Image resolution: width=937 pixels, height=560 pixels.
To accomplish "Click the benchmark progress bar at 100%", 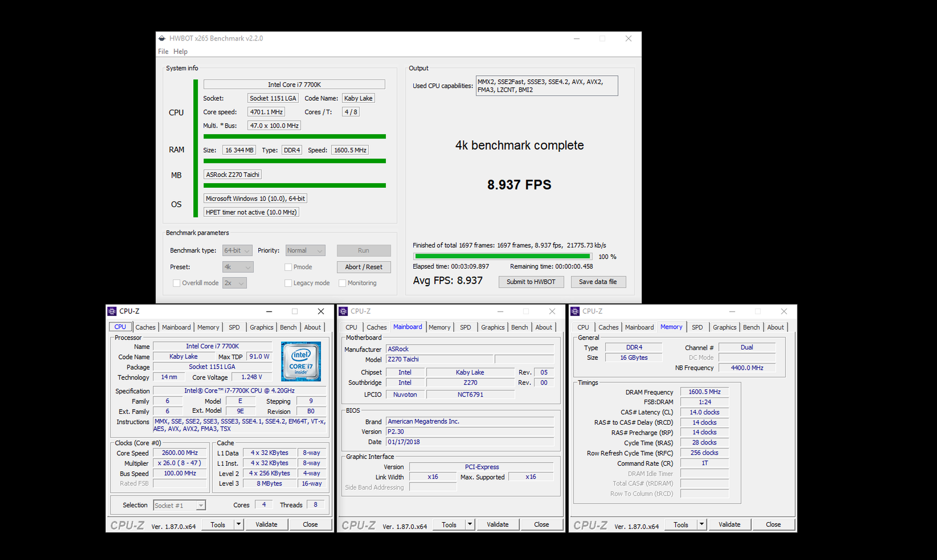I will pos(502,256).
